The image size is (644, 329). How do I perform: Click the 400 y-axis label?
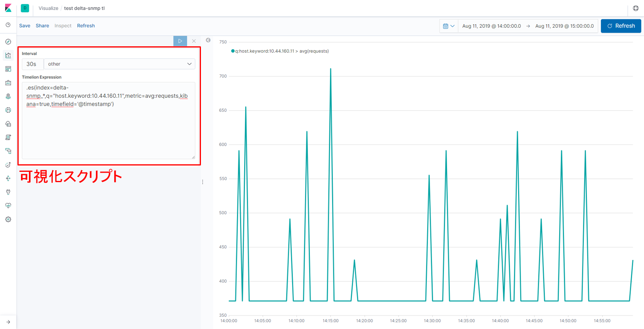[223, 281]
